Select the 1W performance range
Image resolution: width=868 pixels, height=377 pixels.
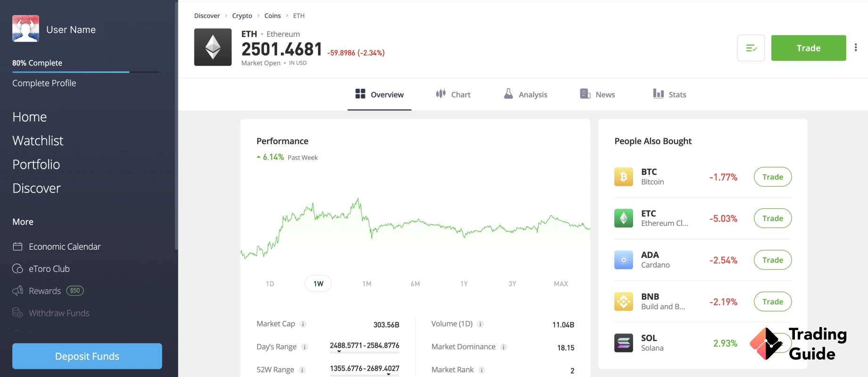click(x=318, y=284)
